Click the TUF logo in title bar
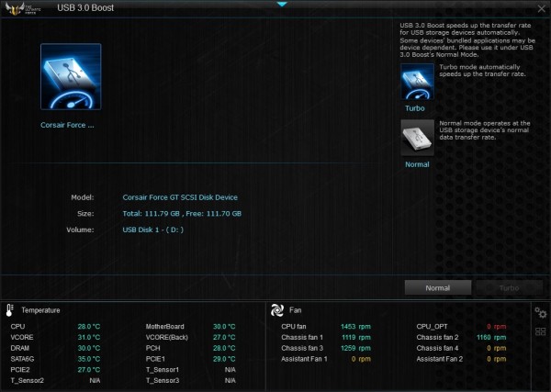Image resolution: width=551 pixels, height=392 pixels. click(23, 8)
